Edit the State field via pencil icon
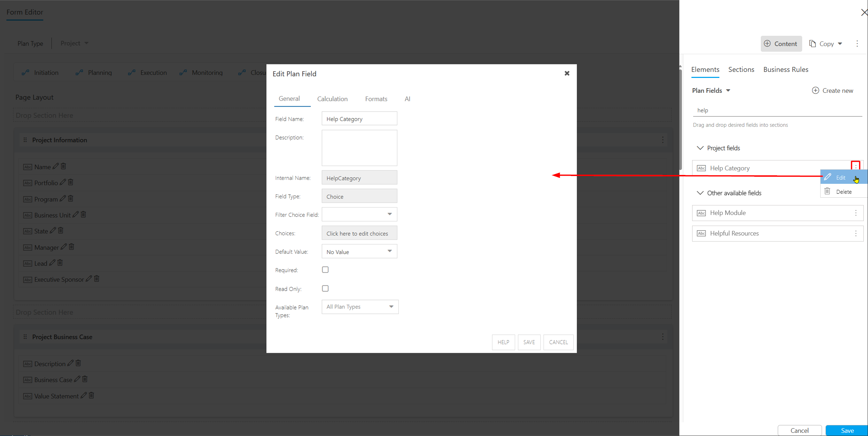This screenshot has width=868, height=436. pos(53,230)
